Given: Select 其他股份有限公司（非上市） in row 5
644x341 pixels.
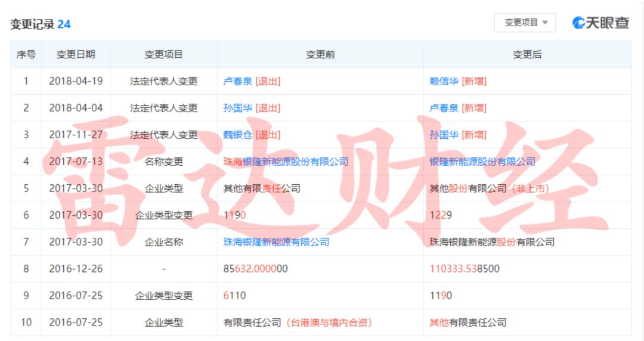Looking at the screenshot, I should (x=489, y=188).
